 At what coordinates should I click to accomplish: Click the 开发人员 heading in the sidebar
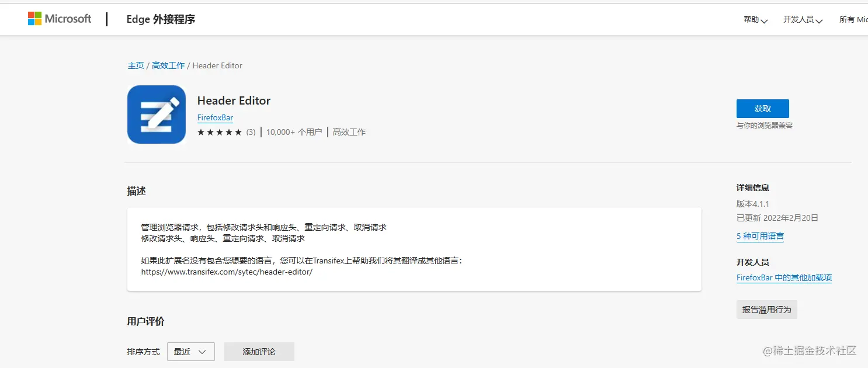pos(752,262)
